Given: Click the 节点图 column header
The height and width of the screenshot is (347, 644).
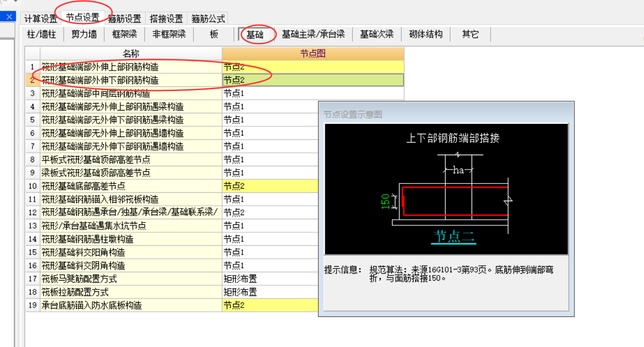Looking at the screenshot, I should [x=313, y=53].
